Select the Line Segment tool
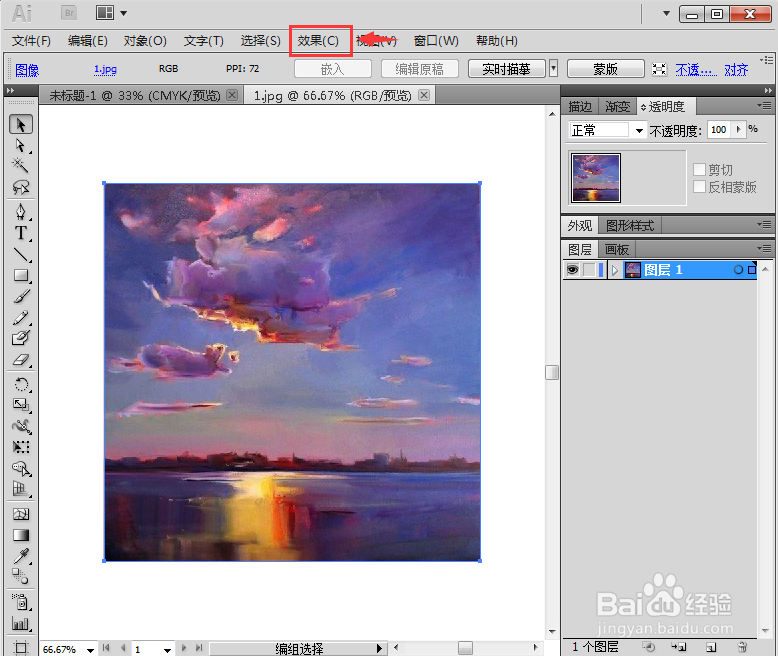This screenshot has width=778, height=656. 21,254
